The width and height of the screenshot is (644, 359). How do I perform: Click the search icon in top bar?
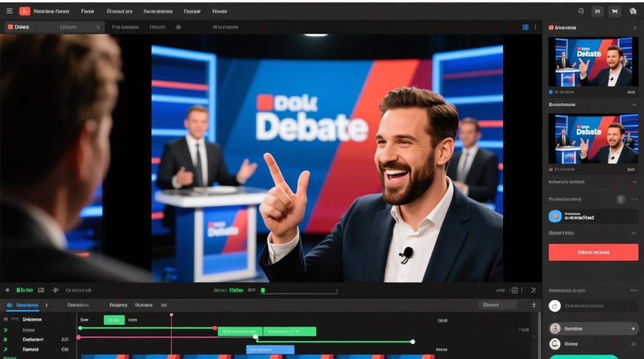tap(581, 11)
